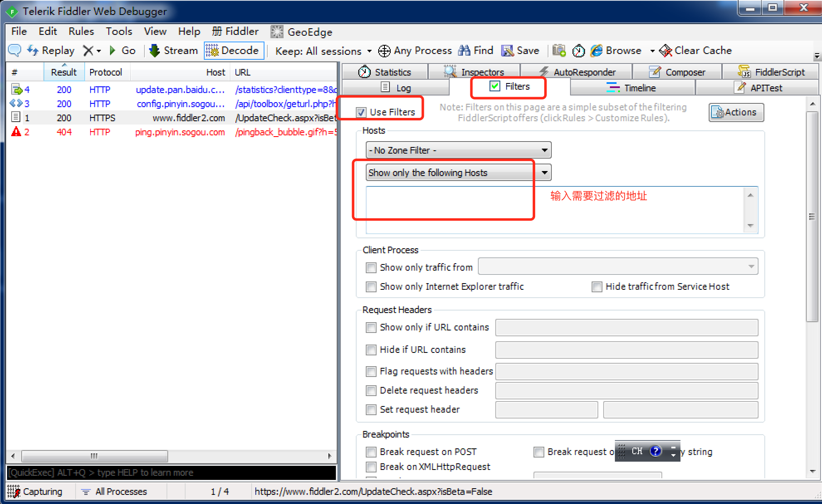
Task: Click the Any Process crosshair icon
Action: [x=384, y=51]
